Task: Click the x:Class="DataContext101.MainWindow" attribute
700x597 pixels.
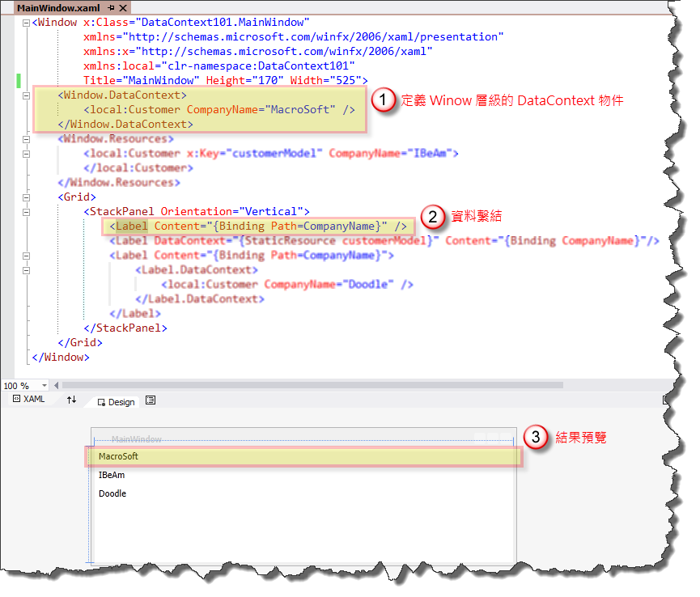Action: 197,23
